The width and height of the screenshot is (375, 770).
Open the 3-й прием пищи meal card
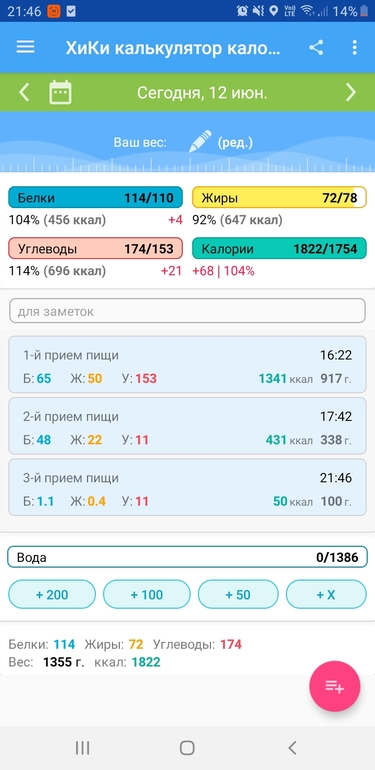187,487
